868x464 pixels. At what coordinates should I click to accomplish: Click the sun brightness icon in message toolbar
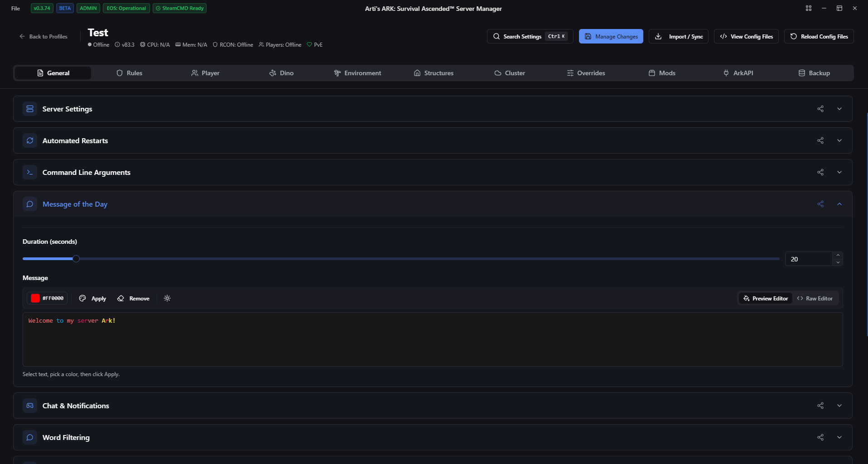tap(167, 298)
